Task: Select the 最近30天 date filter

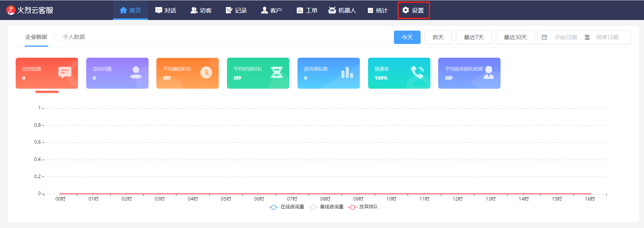Action: 515,37
